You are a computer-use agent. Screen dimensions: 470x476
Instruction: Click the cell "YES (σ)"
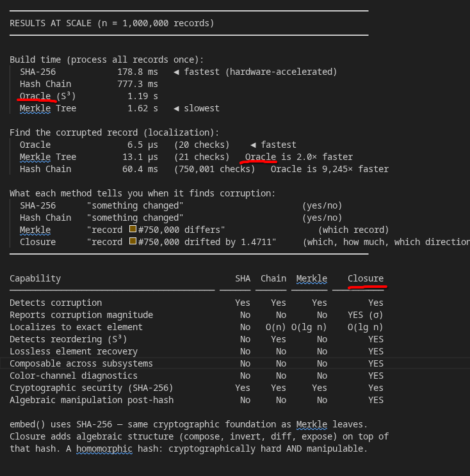[x=366, y=315]
